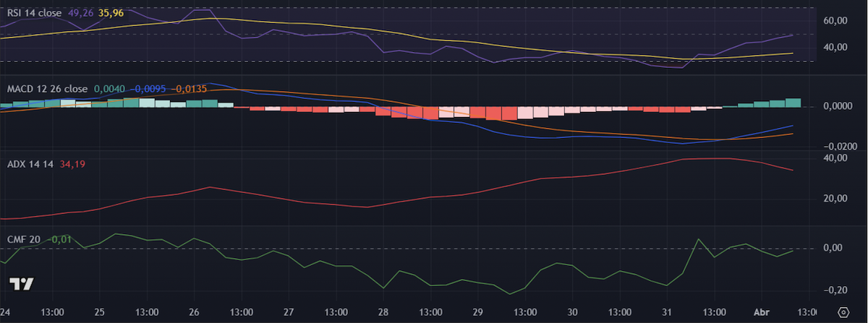The image size is (868, 323).
Task: Click the date label 25 on time axis
Action: pyautogui.click(x=99, y=312)
